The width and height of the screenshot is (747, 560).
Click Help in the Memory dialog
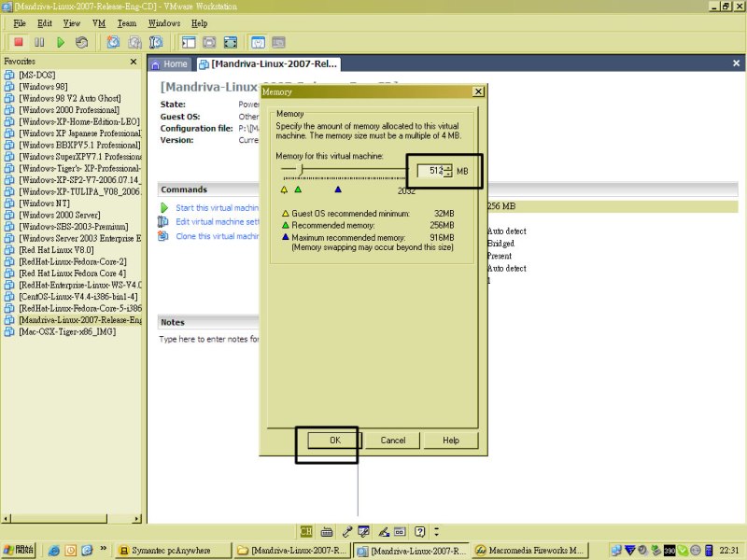[451, 441]
